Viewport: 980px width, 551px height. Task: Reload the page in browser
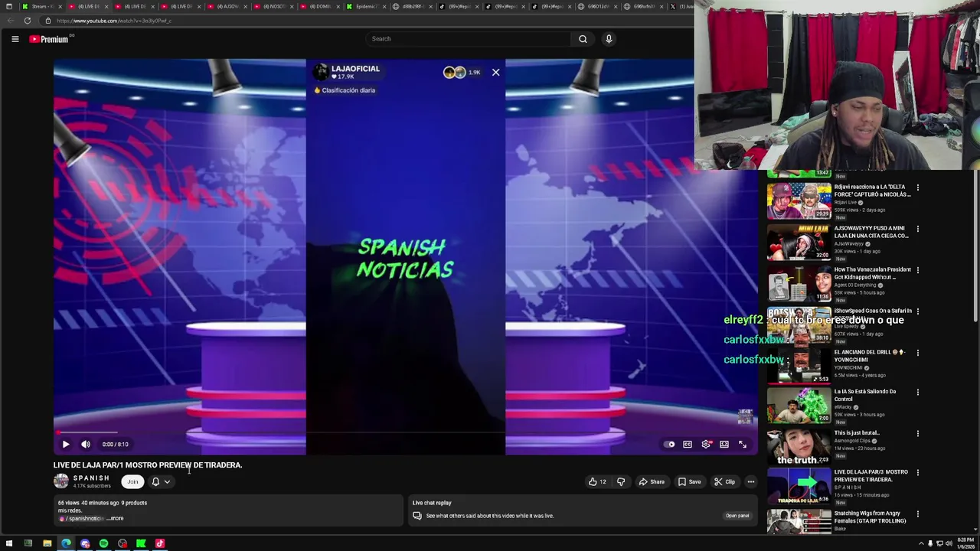pyautogui.click(x=27, y=21)
